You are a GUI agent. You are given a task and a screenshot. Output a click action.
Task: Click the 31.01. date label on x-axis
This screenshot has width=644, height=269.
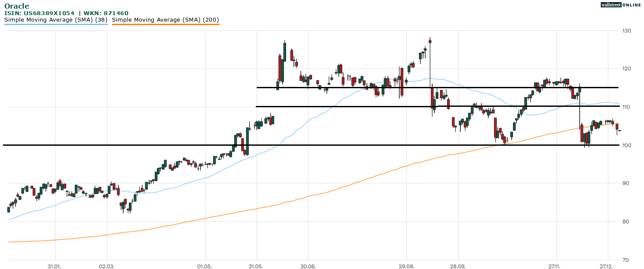click(x=54, y=266)
